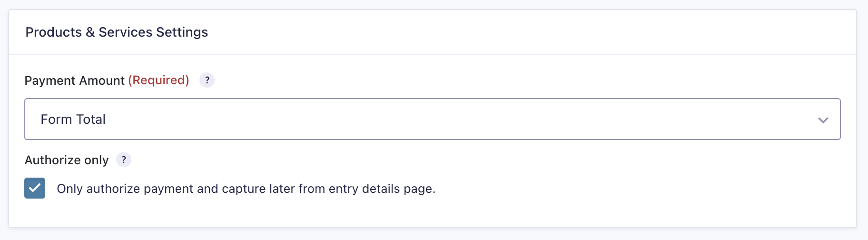Show help for the Payment Amount field
Viewport: 868px width, 240px height.
pos(207,80)
